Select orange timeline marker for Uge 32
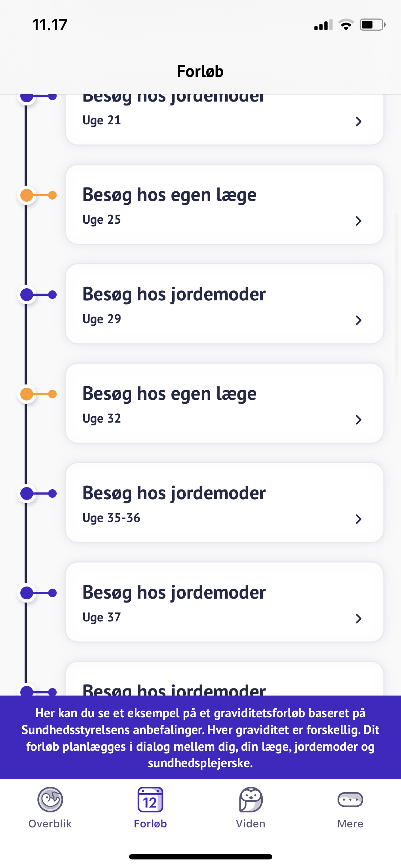This screenshot has height=868, width=401. pyautogui.click(x=27, y=394)
